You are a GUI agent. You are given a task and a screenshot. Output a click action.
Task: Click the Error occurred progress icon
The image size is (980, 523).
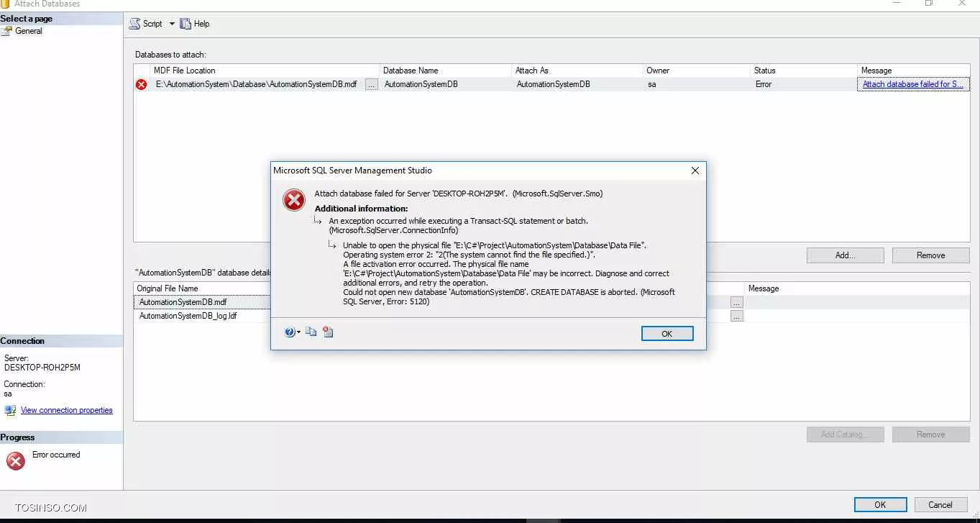pos(16,460)
